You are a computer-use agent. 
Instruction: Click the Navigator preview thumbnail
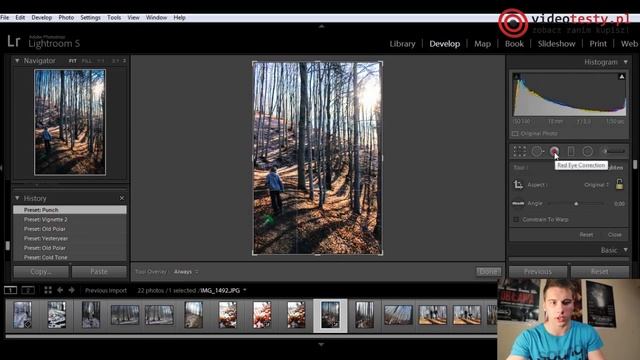pyautogui.click(x=70, y=122)
